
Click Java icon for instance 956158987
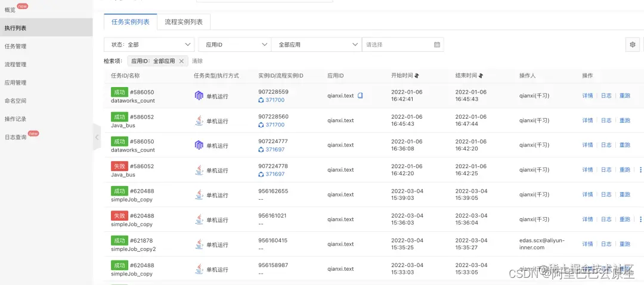point(199,269)
